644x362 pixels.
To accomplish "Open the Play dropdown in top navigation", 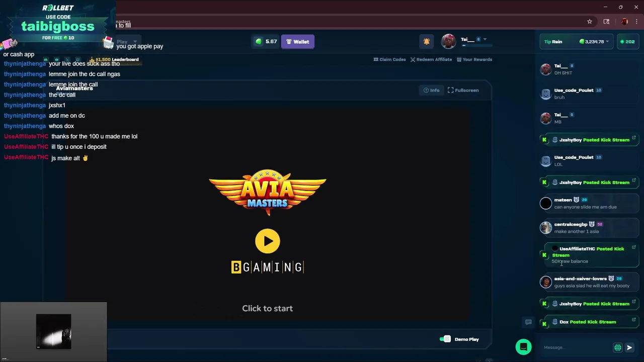I will pyautogui.click(x=127, y=42).
